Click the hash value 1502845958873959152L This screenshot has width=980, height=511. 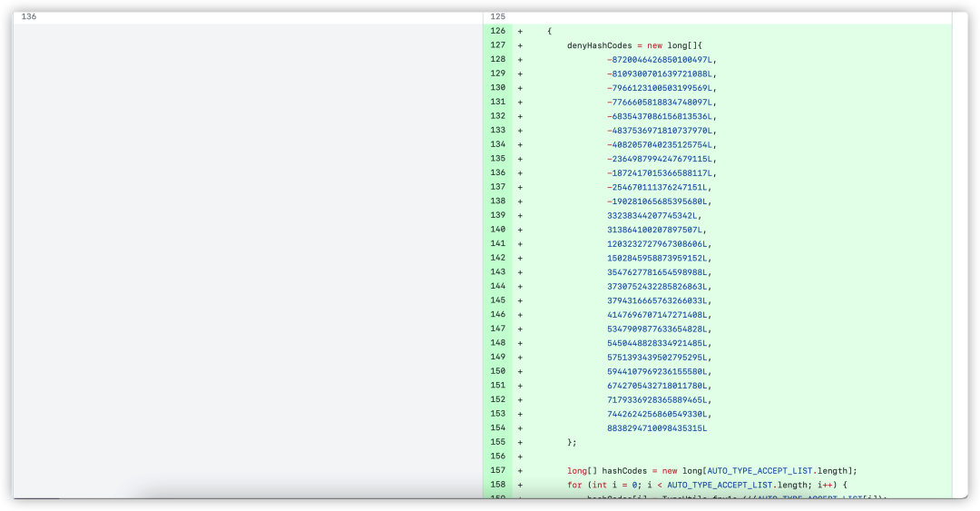657,259
